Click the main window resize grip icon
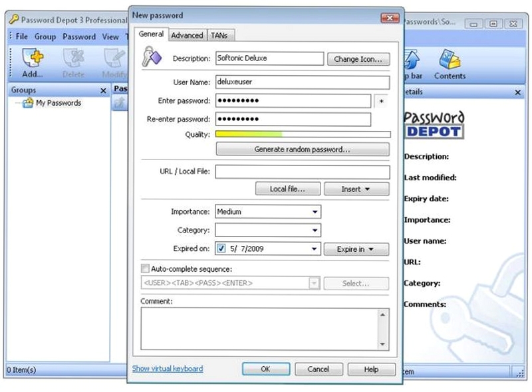The height and width of the screenshot is (392, 532). 519,373
